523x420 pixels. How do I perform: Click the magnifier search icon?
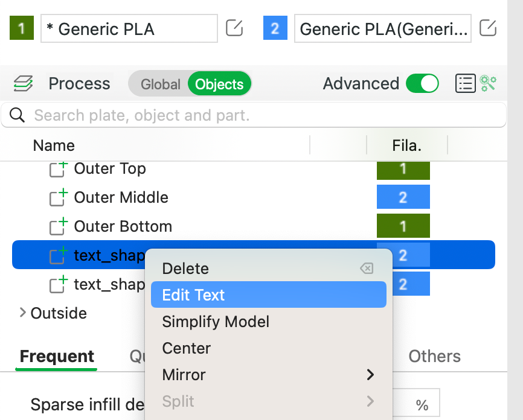click(x=17, y=115)
